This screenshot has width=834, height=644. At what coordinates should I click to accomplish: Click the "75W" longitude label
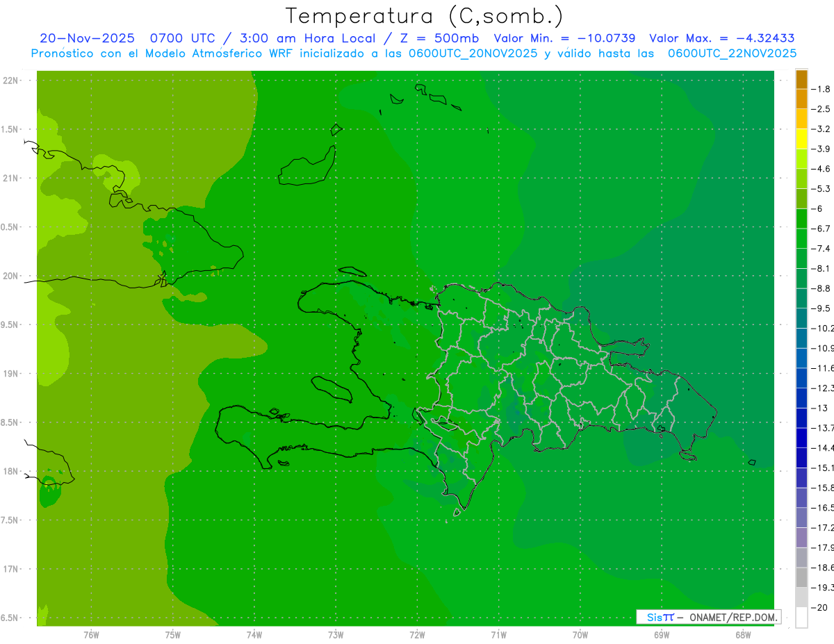[173, 635]
